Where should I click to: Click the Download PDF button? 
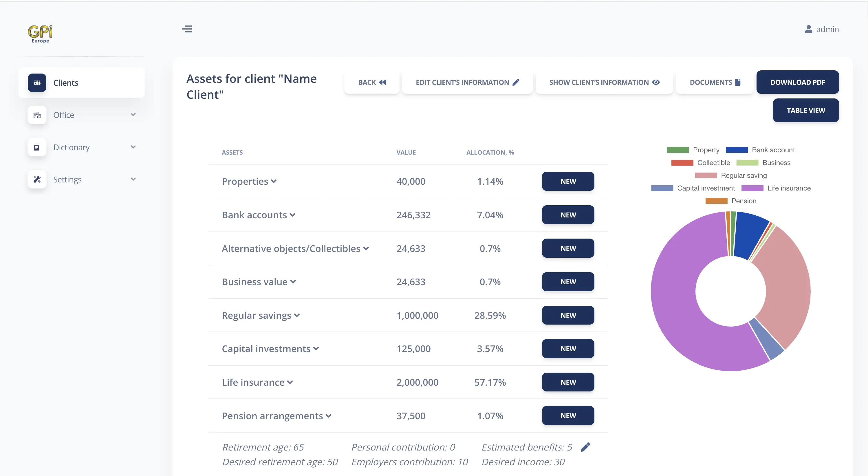pyautogui.click(x=797, y=82)
